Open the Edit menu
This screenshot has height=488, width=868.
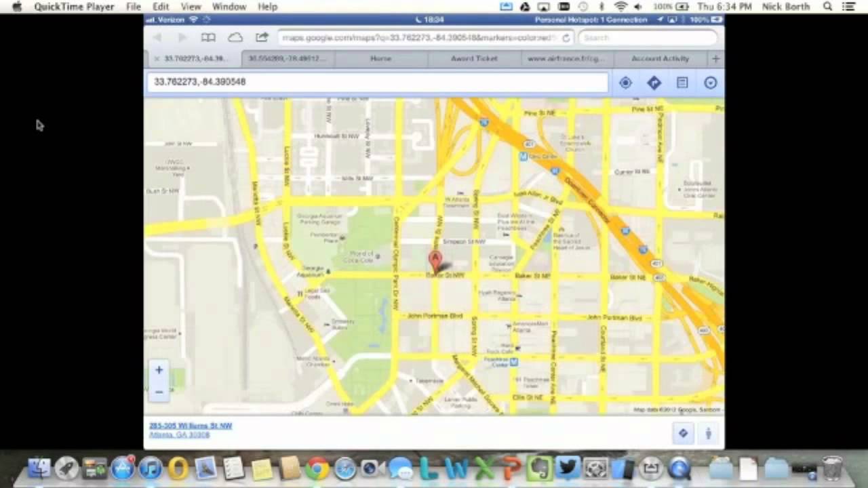tap(161, 7)
